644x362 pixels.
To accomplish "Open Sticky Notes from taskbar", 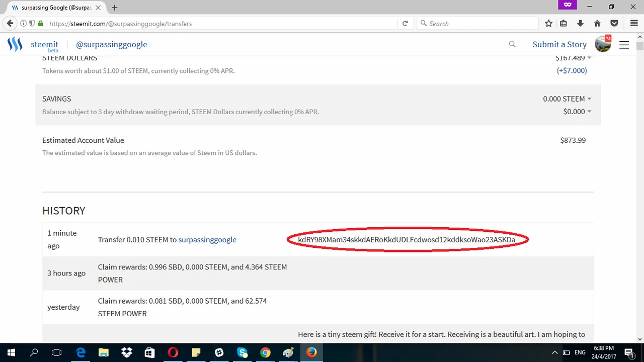I will pos(196,352).
